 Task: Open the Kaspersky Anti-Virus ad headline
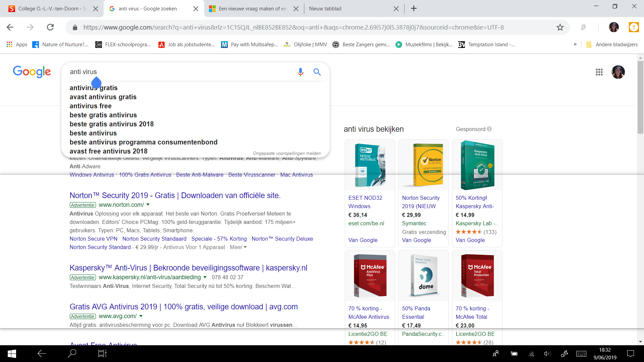coord(188,268)
